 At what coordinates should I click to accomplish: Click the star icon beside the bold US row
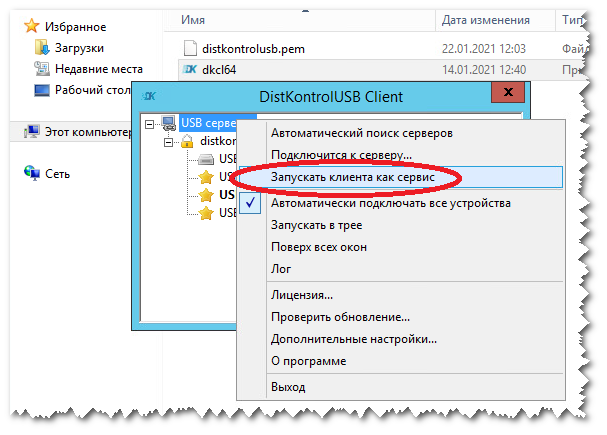tap(206, 195)
